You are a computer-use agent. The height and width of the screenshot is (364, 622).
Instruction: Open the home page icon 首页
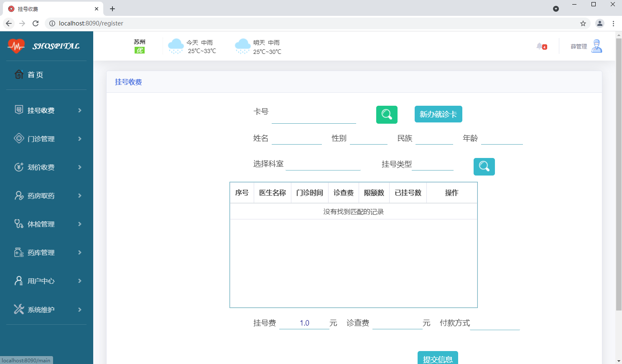19,74
